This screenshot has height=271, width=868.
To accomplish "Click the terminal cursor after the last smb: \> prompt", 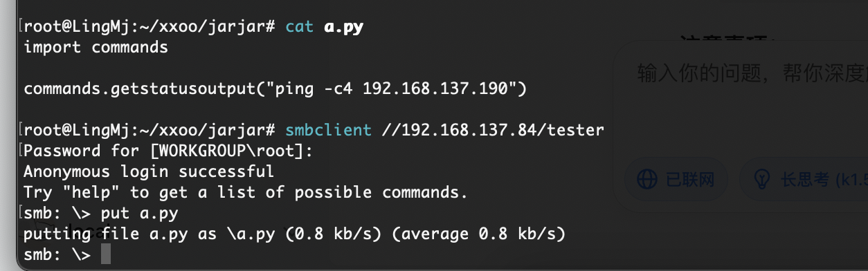I will tap(105, 254).
